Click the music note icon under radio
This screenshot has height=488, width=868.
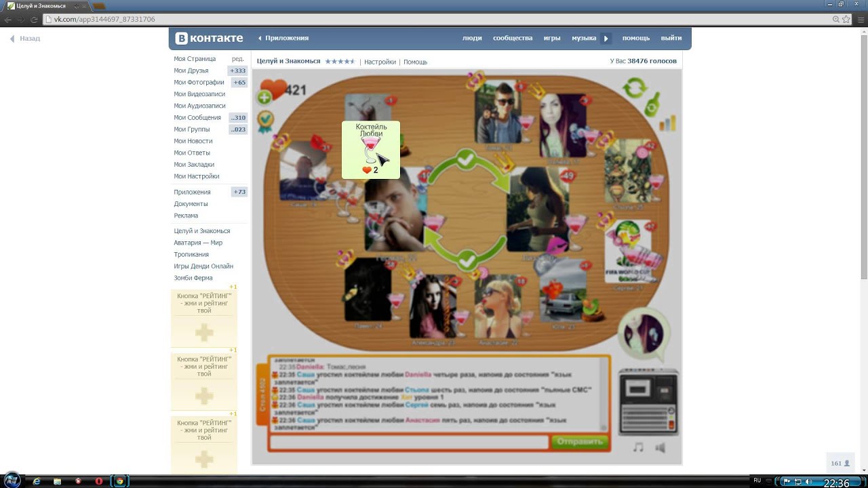tap(638, 447)
